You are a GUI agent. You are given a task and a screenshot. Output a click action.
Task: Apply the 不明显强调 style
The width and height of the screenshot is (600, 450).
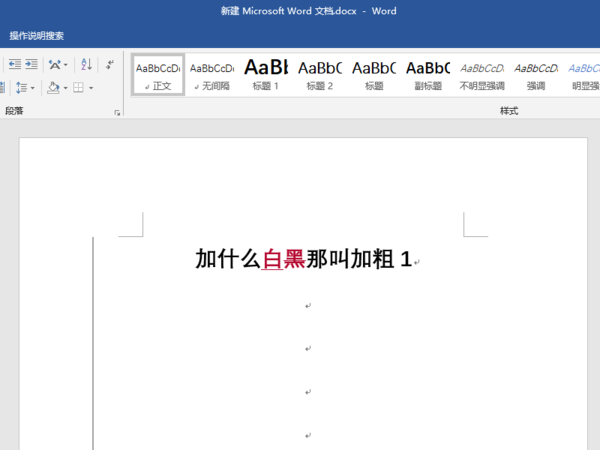[482, 75]
